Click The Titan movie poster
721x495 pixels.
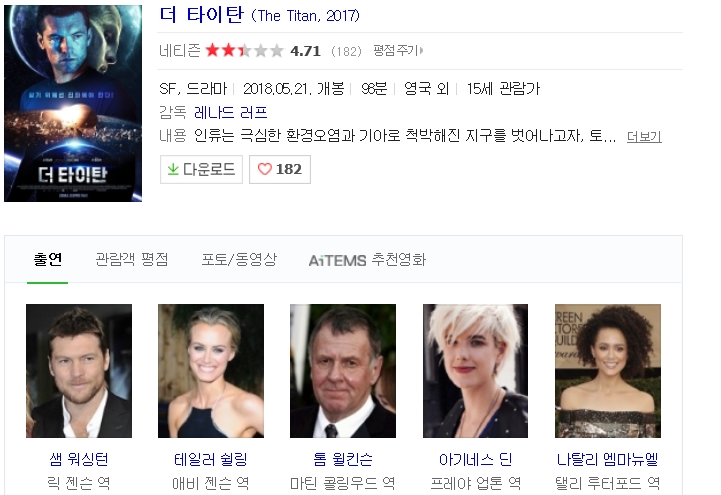click(x=73, y=103)
